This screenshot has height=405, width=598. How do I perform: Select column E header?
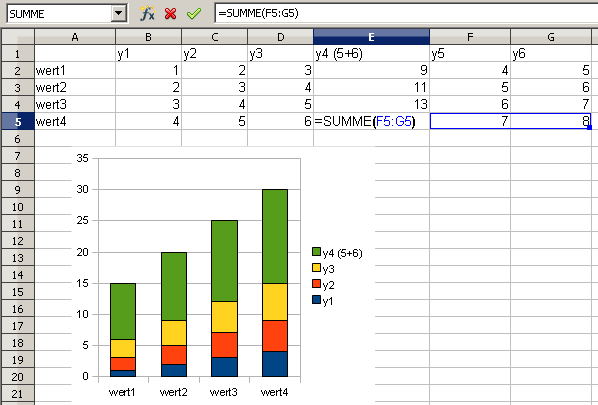[371, 37]
